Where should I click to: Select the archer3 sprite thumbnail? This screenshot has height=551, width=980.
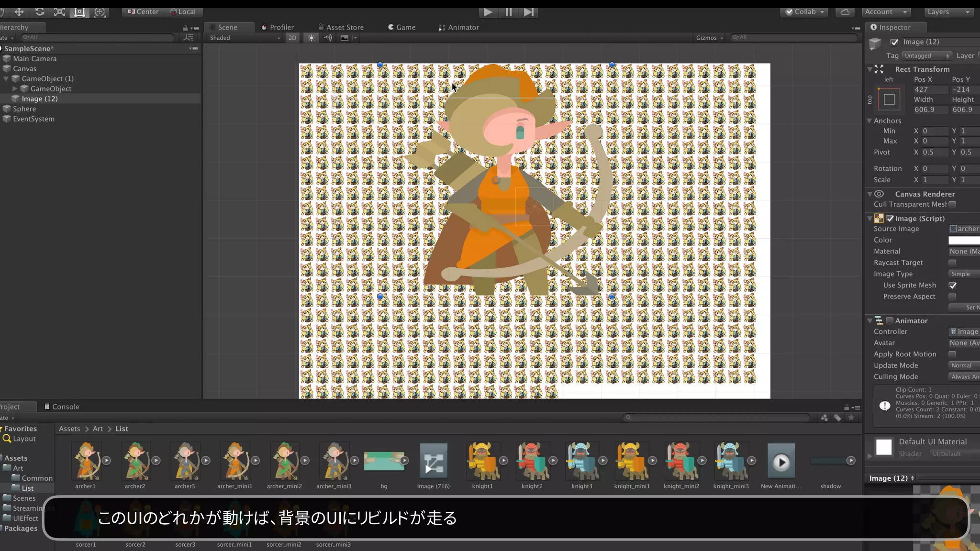185,461
